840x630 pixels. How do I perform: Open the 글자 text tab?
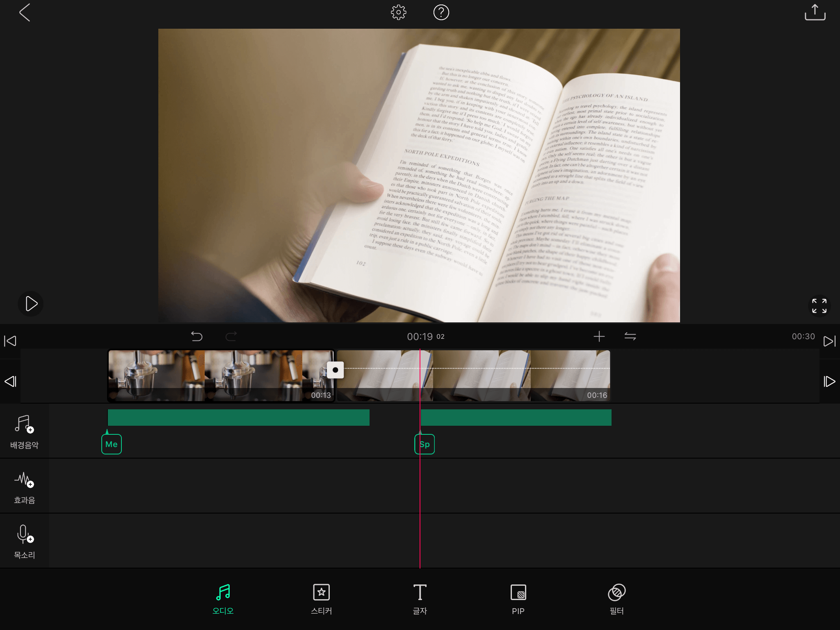tap(420, 599)
